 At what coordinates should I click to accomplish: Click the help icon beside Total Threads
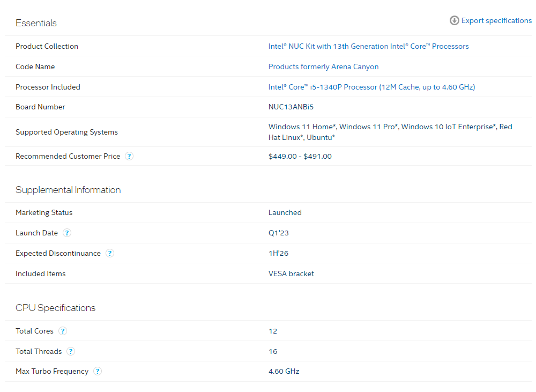click(71, 351)
